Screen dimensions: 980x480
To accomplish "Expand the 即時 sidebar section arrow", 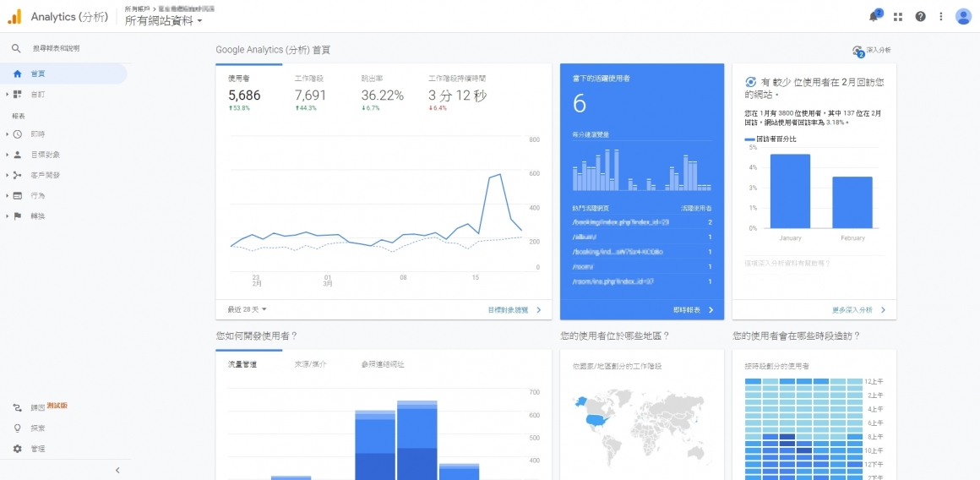I will click(x=7, y=134).
